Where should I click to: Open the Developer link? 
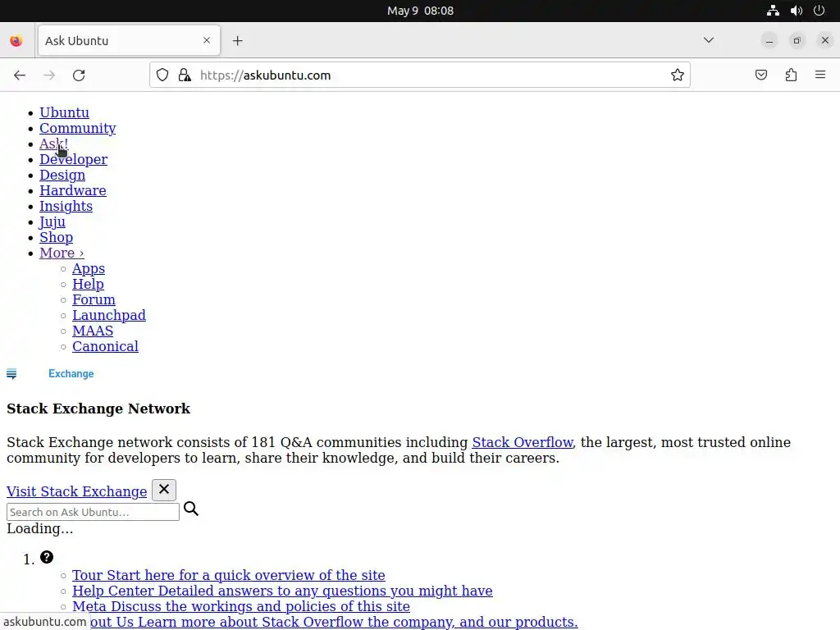tap(73, 159)
